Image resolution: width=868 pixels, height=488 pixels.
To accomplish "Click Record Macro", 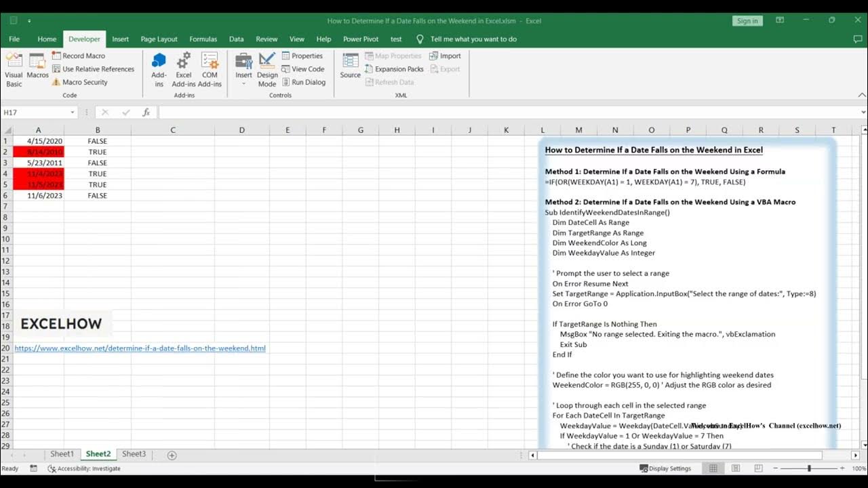I will pos(78,56).
